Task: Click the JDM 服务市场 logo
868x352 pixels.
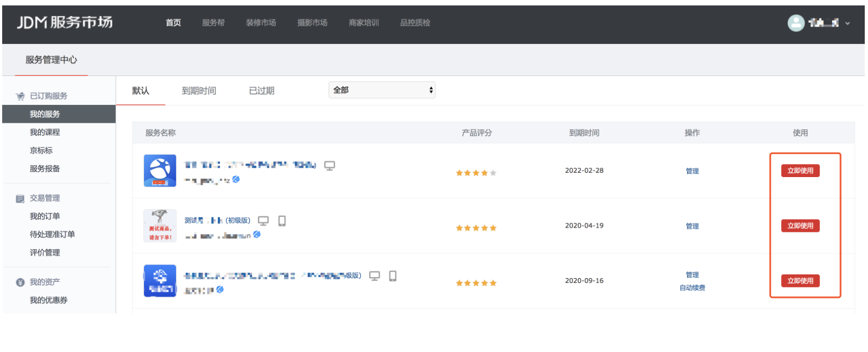Action: [x=65, y=22]
